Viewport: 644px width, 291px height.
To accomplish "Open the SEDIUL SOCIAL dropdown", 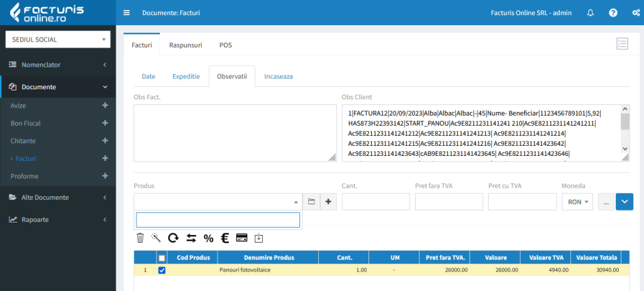I will [x=58, y=39].
